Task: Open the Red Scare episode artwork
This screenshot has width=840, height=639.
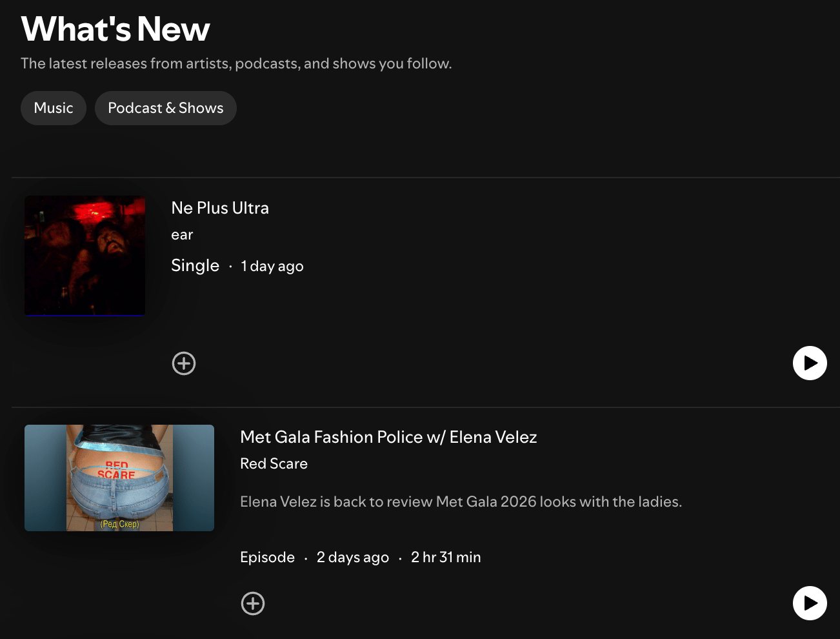Action: [x=119, y=478]
